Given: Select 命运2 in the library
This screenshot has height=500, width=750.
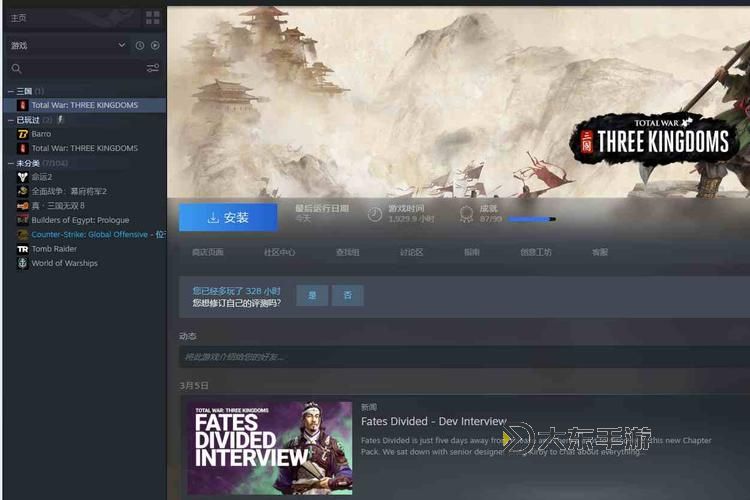Looking at the screenshot, I should [42, 177].
